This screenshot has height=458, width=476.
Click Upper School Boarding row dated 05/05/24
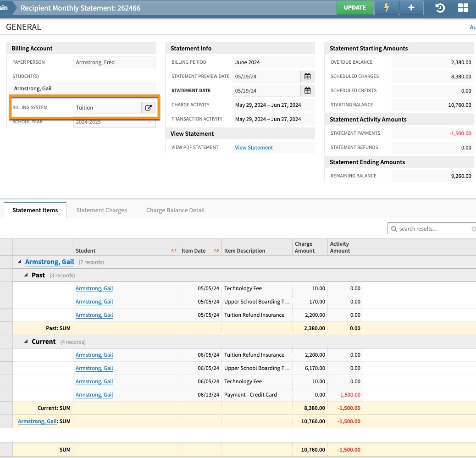click(x=238, y=302)
